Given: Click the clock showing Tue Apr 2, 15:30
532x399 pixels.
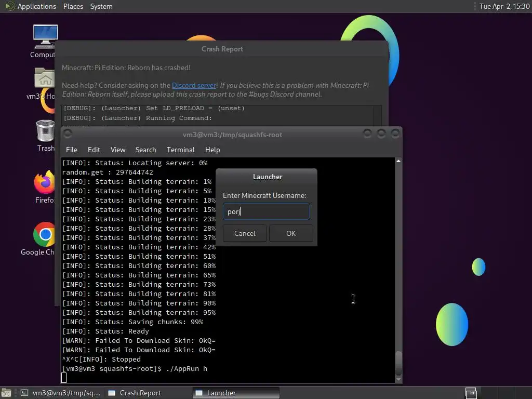Looking at the screenshot, I should (504, 6).
